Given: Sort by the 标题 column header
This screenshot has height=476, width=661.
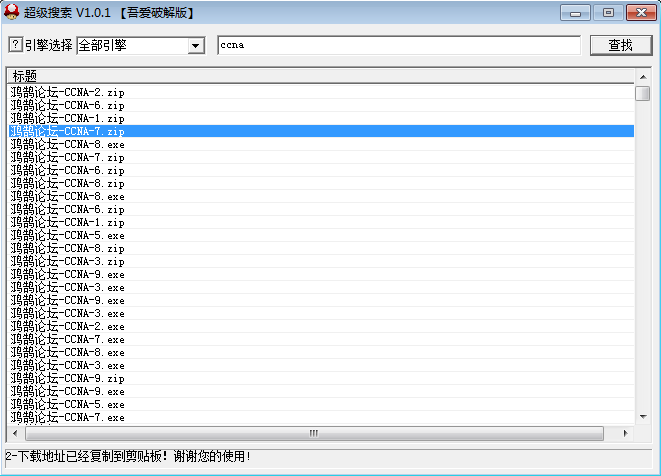Looking at the screenshot, I should click(x=320, y=76).
